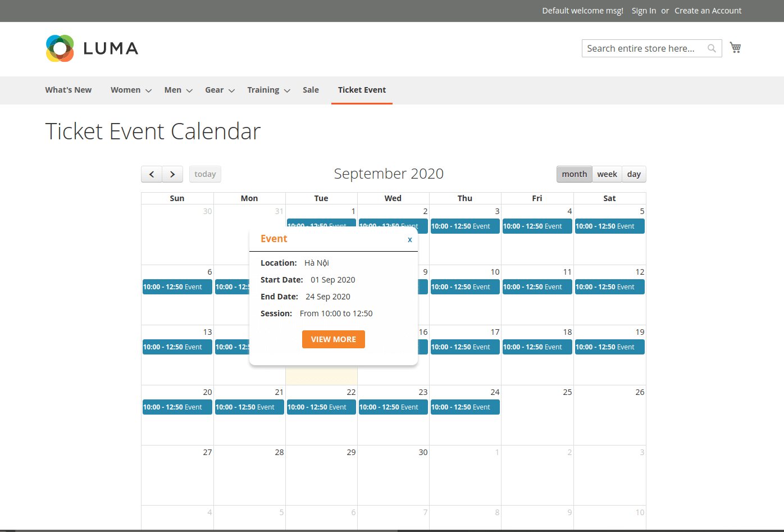
Task: Click the Luma logo icon
Action: 60,48
